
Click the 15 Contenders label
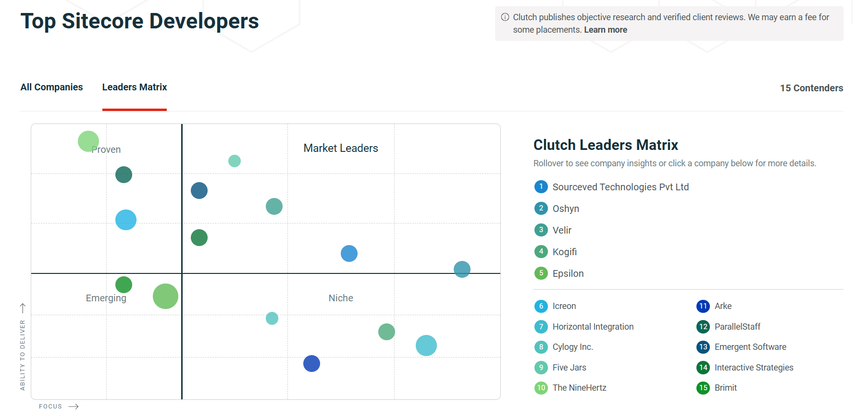pos(811,88)
